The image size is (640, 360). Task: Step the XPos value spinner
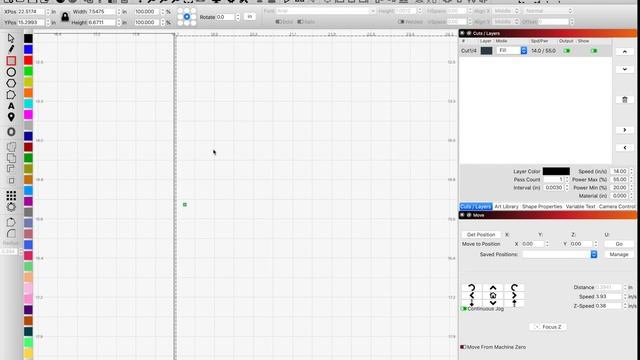pyautogui.click(x=48, y=12)
